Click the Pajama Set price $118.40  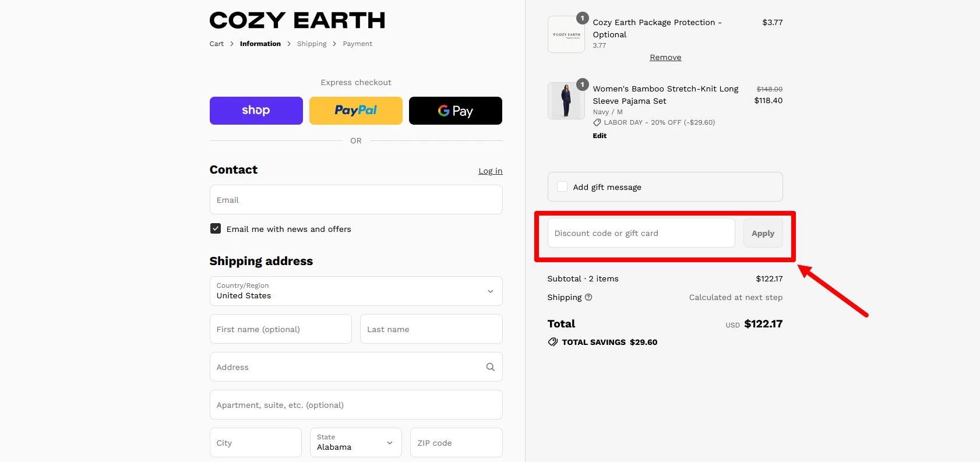coord(769,100)
